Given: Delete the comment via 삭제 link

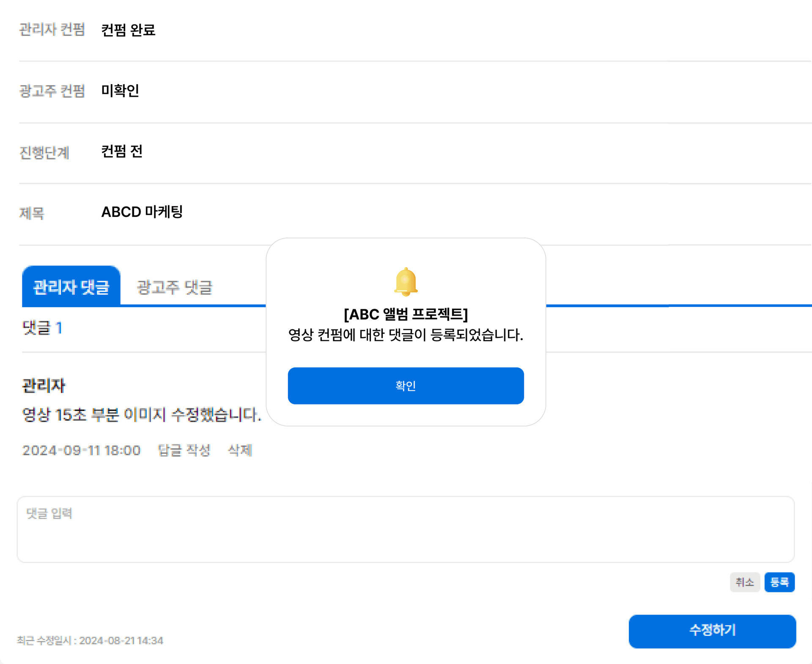Looking at the screenshot, I should [240, 450].
